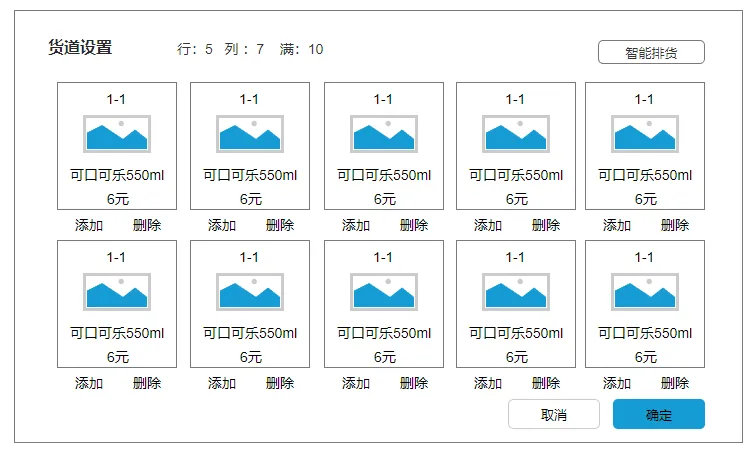
Task: Click the 列: 7 column count text
Action: pos(244,49)
